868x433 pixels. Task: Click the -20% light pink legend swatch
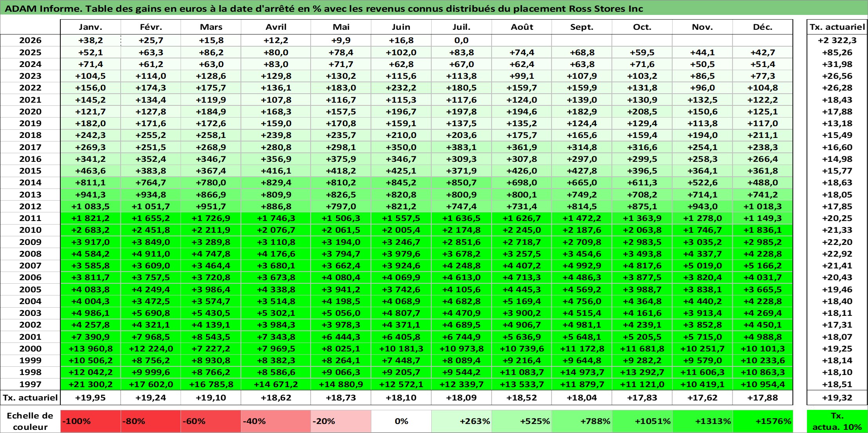(341, 421)
